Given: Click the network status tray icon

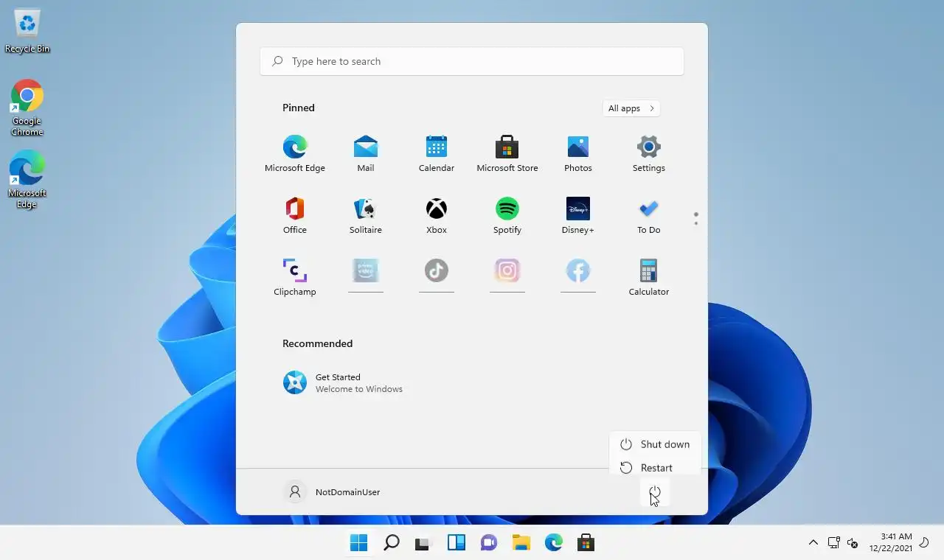Looking at the screenshot, I should point(834,543).
